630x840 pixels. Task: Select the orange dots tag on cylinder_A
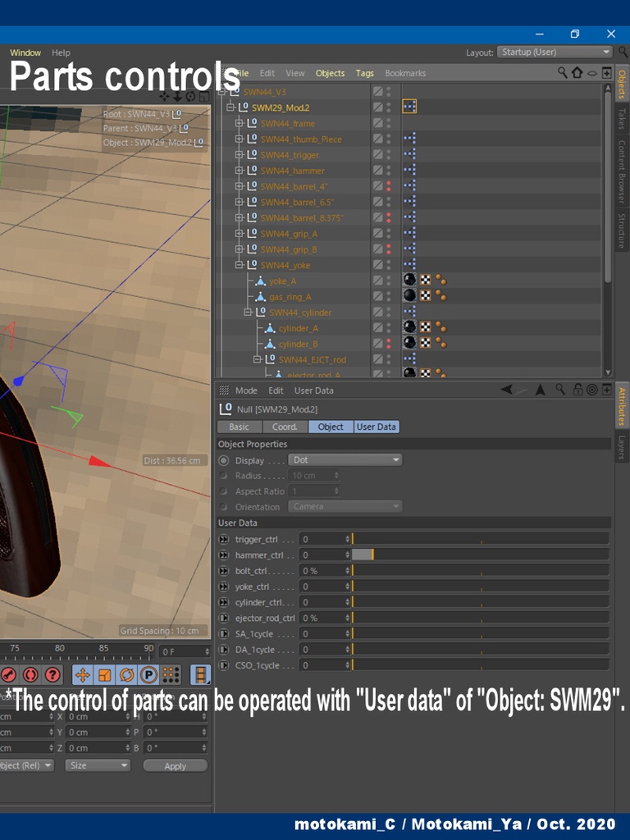pos(441,326)
